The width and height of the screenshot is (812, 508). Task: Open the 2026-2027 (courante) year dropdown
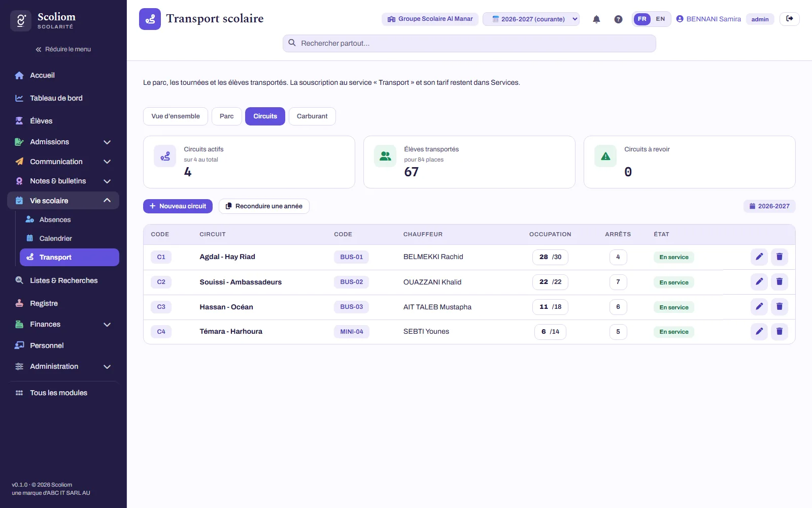point(531,19)
